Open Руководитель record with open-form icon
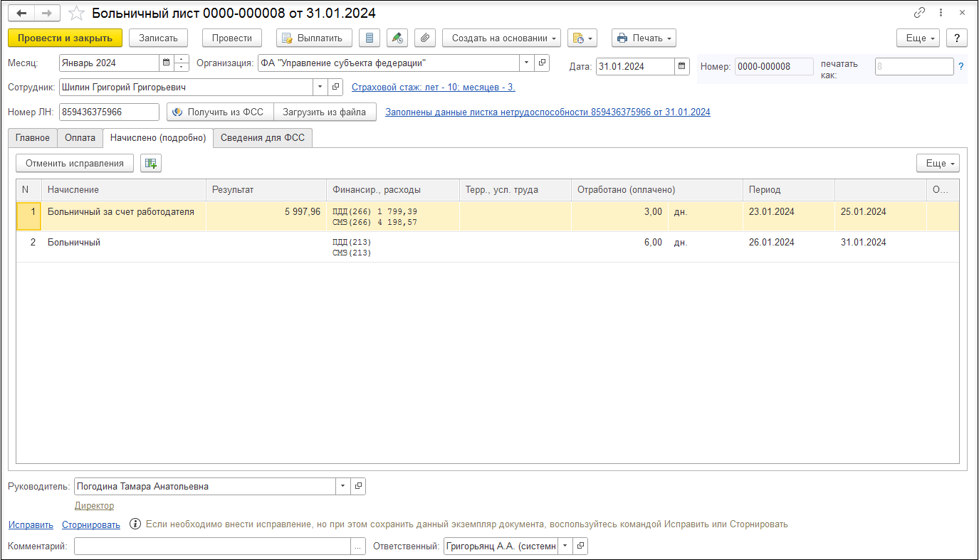Image resolution: width=979 pixels, height=560 pixels. tap(358, 486)
